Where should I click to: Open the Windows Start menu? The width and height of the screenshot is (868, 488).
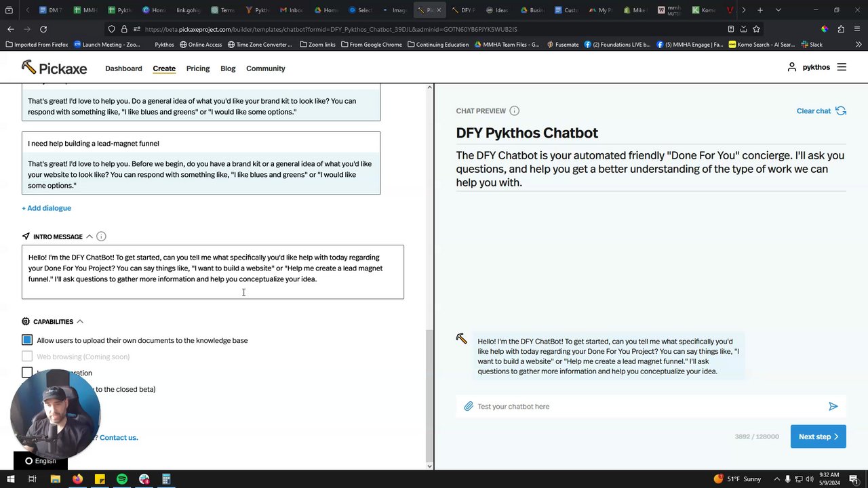click(x=10, y=479)
